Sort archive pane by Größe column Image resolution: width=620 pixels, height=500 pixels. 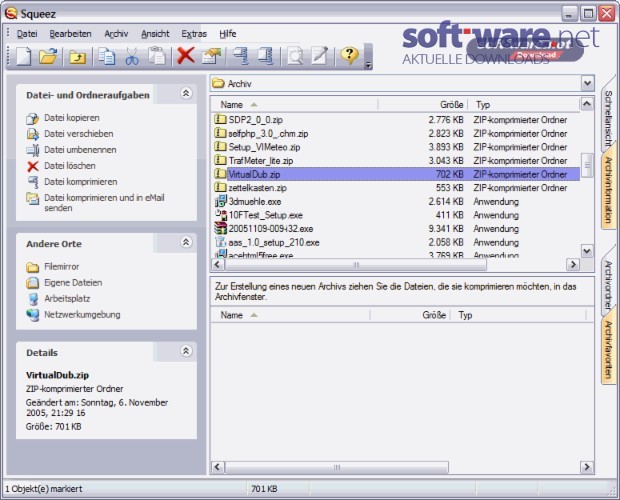point(410,315)
